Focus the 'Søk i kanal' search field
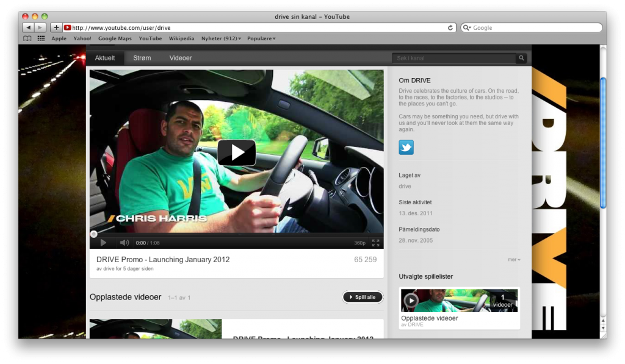Image resolution: width=625 pixels, height=364 pixels. click(x=454, y=58)
